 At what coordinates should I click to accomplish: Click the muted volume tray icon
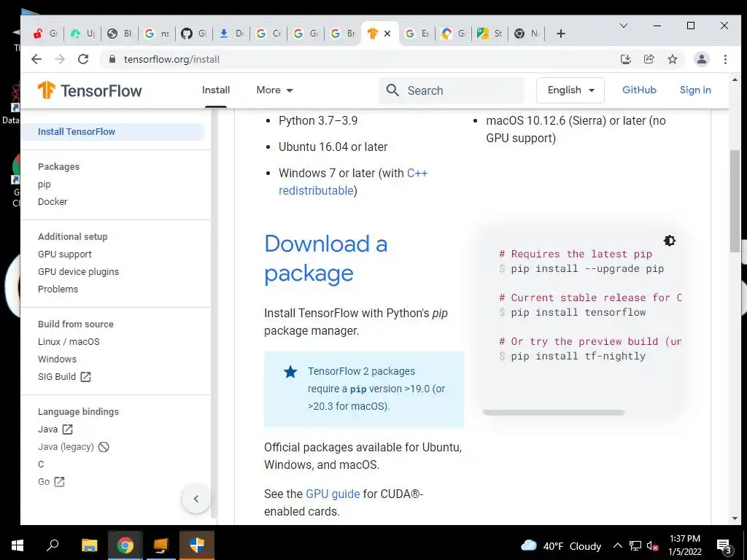652,545
